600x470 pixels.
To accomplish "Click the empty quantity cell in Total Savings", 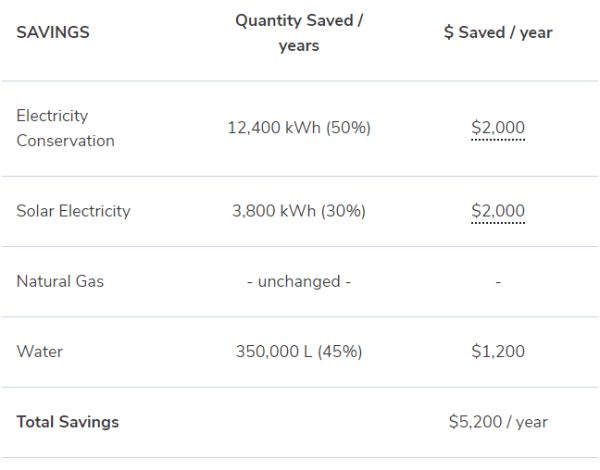I will 299,422.
